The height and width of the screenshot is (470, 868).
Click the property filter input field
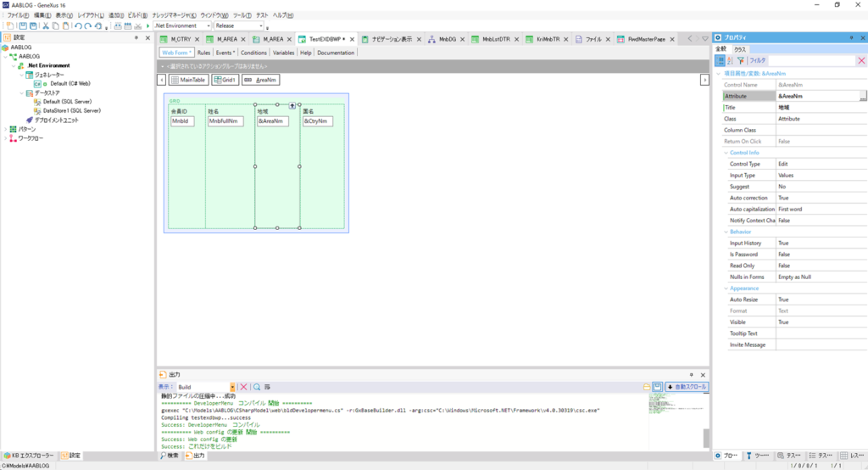[x=811, y=60]
